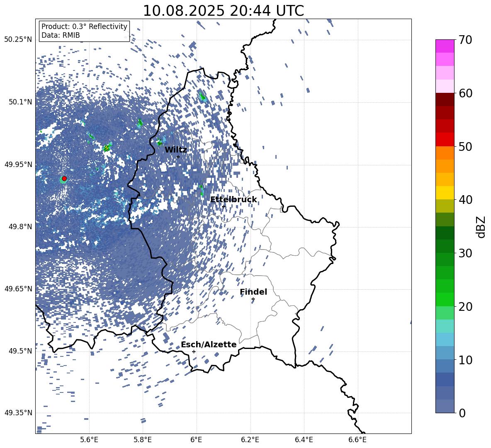The width and height of the screenshot is (491, 448).
Task: Click the red radar site marker
Action: tap(64, 179)
